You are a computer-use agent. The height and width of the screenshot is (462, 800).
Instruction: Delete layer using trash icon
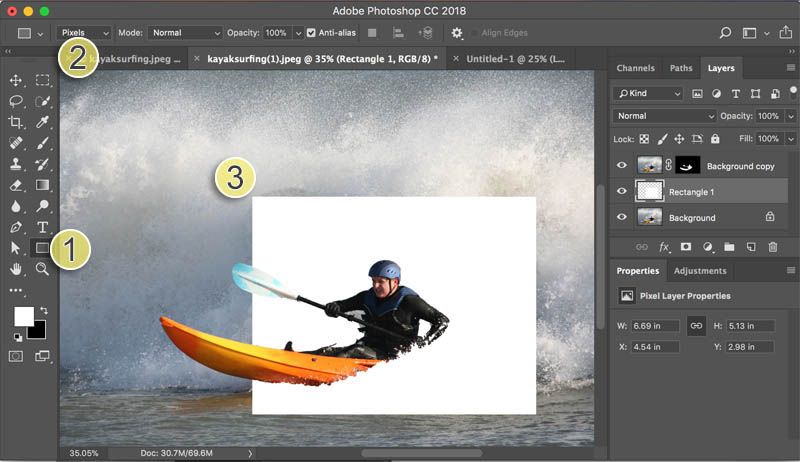pos(773,247)
